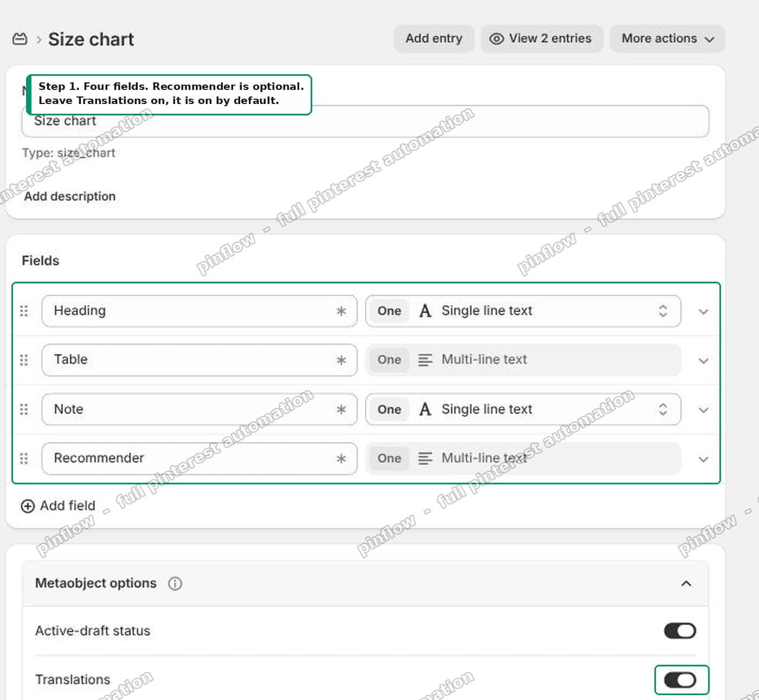Click the Table field name input
Viewport: 759px width, 700px height.
(200, 360)
